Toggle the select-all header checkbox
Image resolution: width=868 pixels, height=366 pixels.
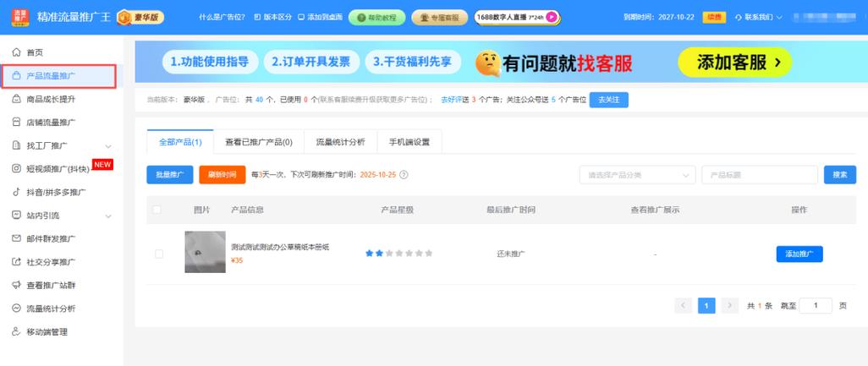pos(157,210)
